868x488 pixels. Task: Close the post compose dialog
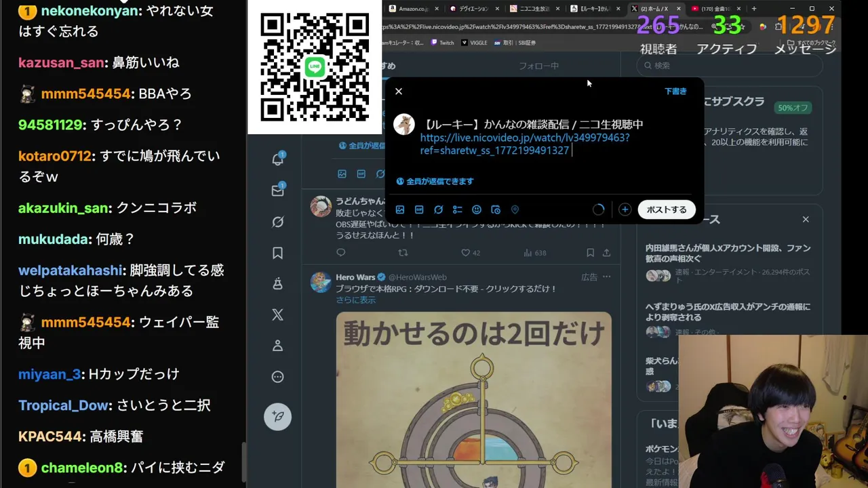[x=399, y=91]
